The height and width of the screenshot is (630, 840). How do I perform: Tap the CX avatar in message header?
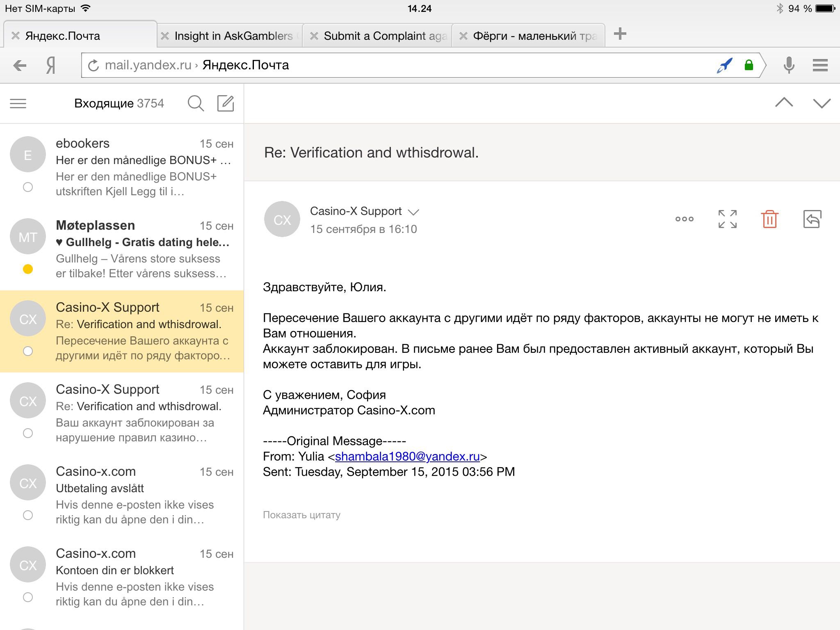pyautogui.click(x=282, y=219)
